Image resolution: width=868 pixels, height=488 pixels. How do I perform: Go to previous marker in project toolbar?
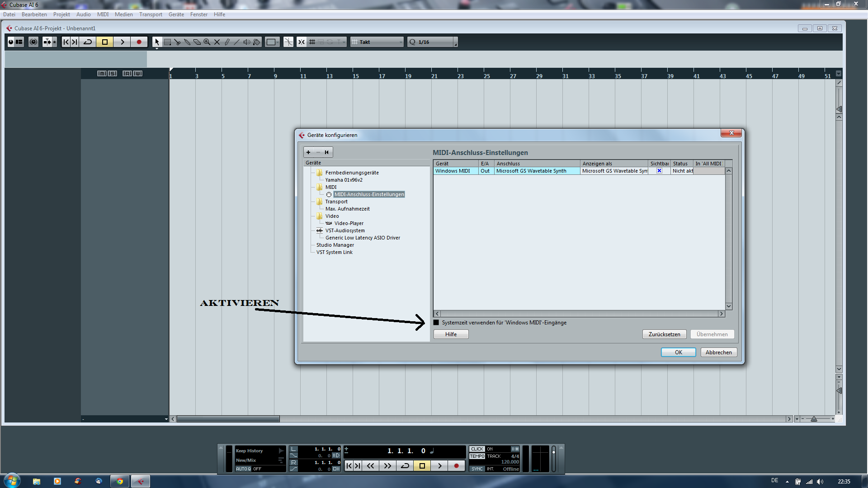[x=66, y=42]
